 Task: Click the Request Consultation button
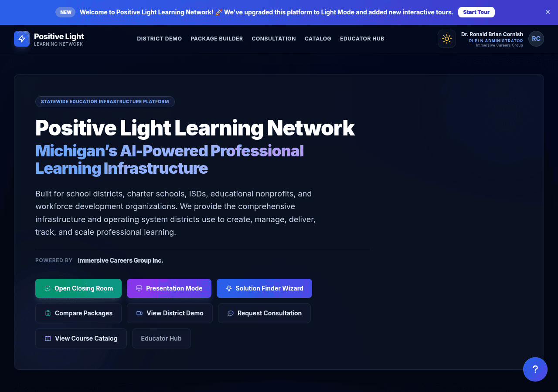click(x=264, y=313)
